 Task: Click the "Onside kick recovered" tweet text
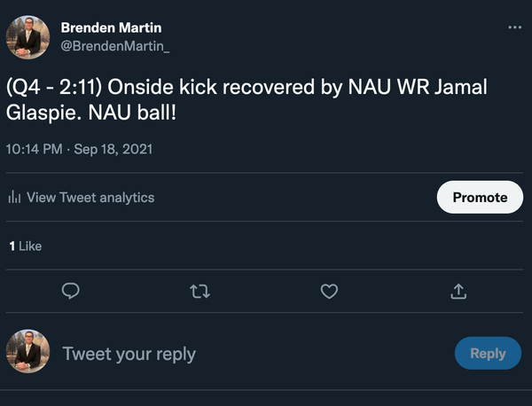[x=191, y=89]
